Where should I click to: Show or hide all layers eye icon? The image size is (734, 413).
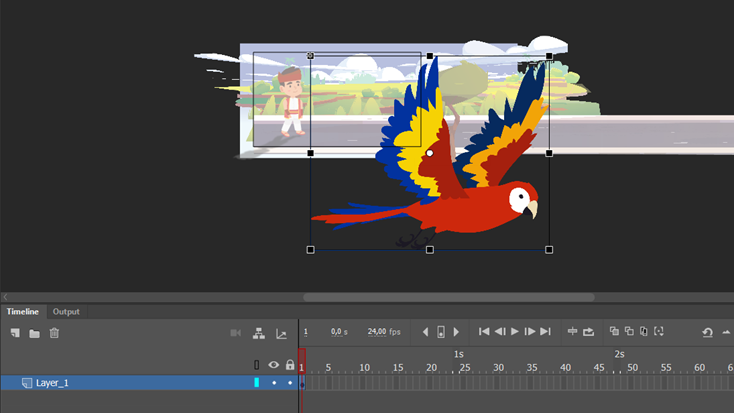[x=274, y=365]
